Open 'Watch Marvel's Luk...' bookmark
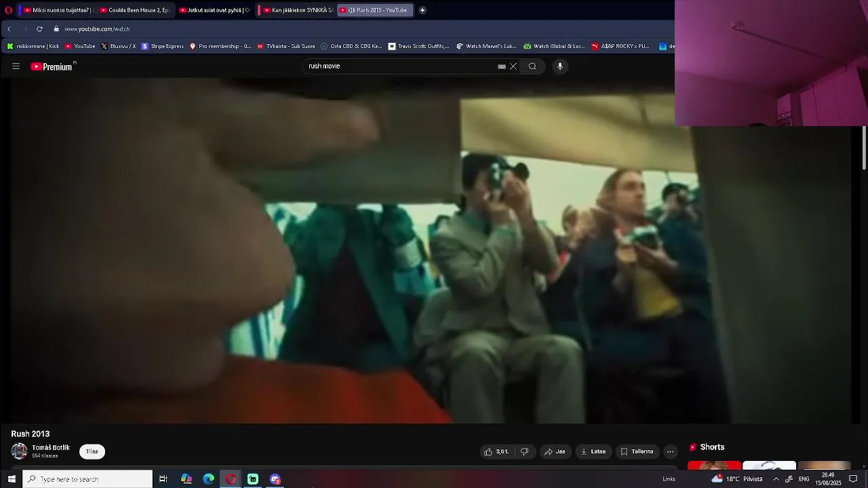868x488 pixels. 486,46
